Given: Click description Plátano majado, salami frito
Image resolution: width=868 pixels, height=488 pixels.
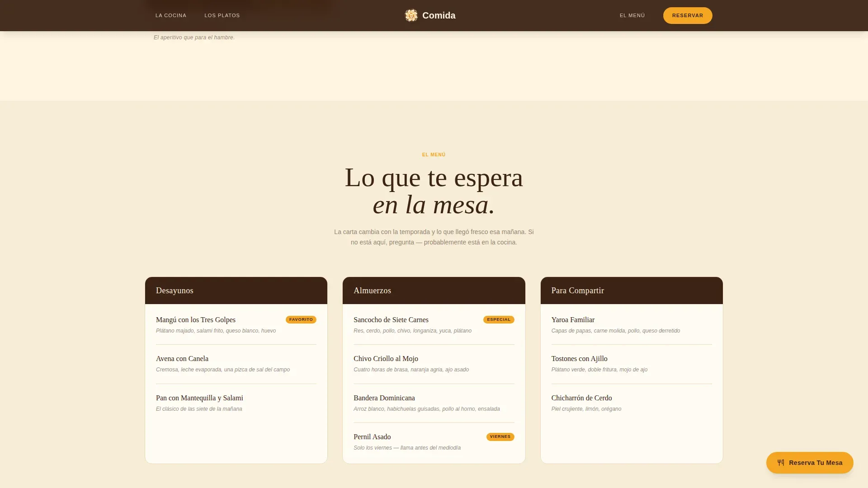Looking at the screenshot, I should click(x=216, y=331).
